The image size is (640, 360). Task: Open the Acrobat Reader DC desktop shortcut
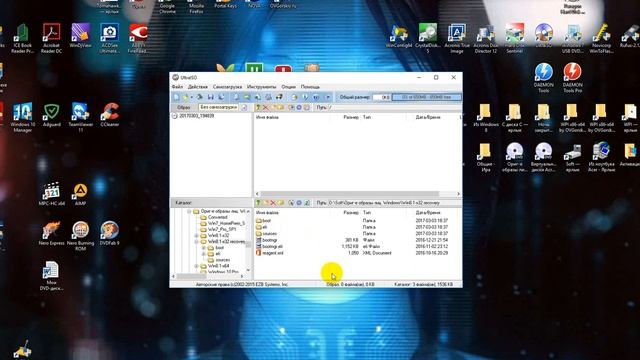pos(51,38)
